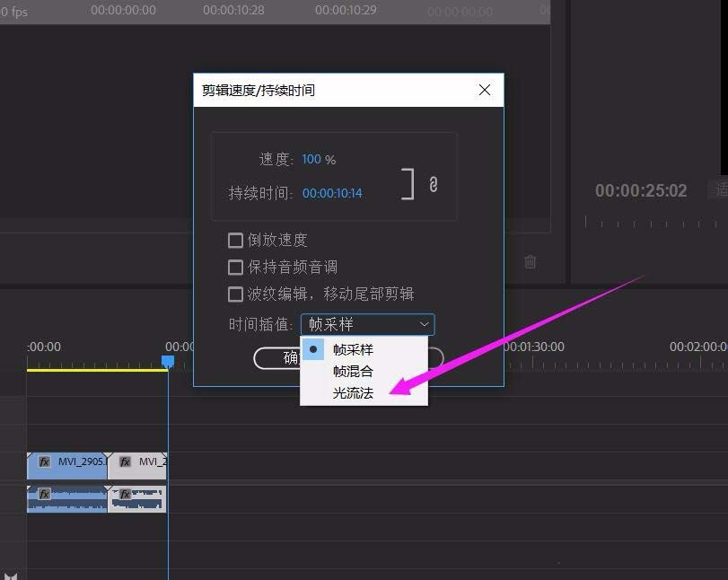Enable the 倒放速度 reverse speed checkbox

click(x=234, y=240)
